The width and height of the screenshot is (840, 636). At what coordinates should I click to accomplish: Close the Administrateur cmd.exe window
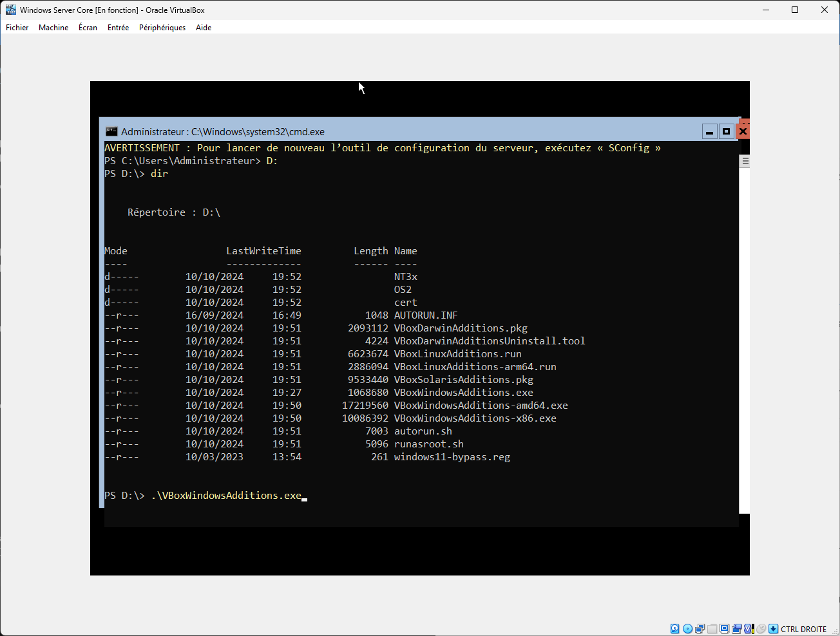(x=743, y=131)
